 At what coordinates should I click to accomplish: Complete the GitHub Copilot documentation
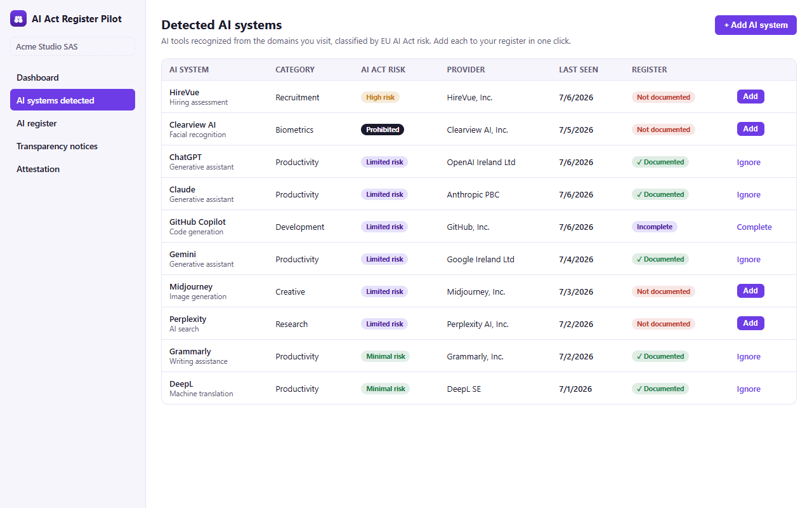pos(754,227)
